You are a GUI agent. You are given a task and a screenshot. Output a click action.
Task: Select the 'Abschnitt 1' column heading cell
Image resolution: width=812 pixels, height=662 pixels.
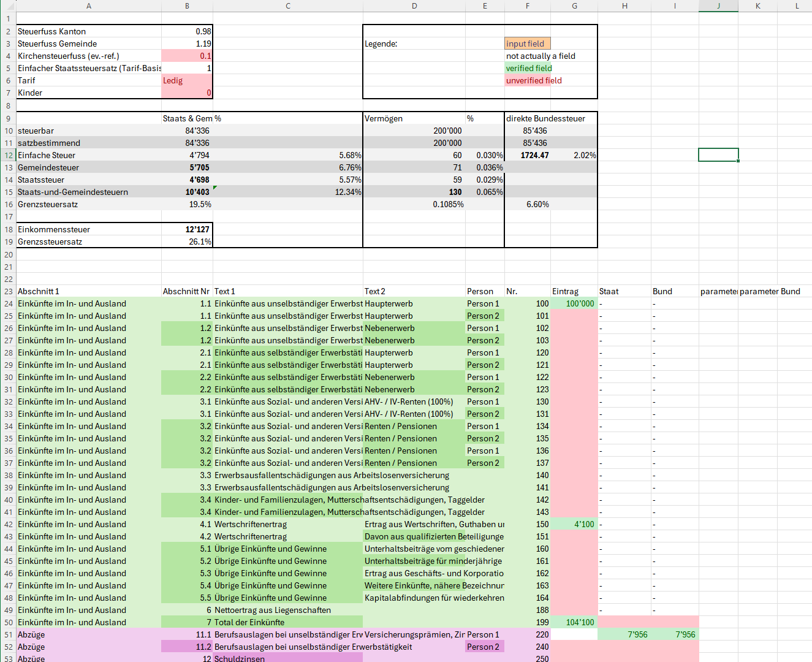[89, 291]
